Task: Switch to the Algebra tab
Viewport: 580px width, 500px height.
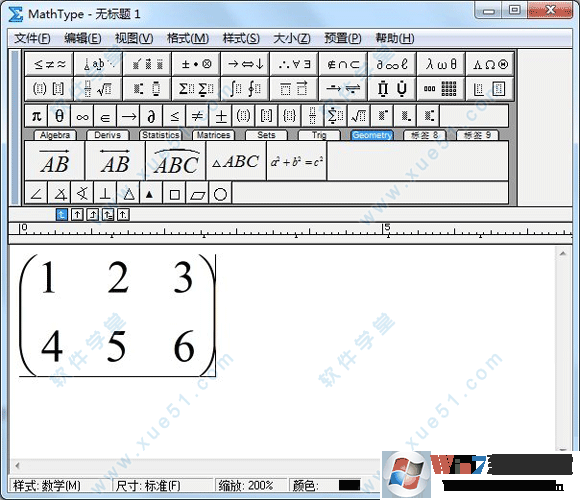Action: click(x=55, y=135)
